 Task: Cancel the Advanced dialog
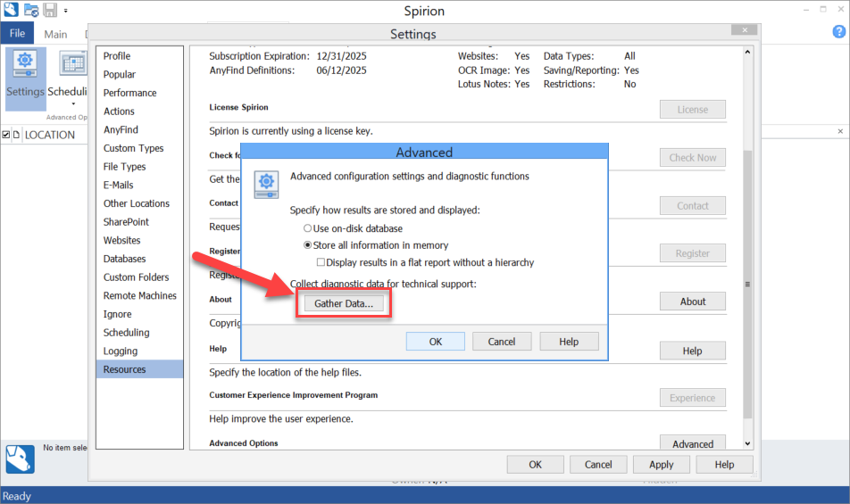coord(502,342)
